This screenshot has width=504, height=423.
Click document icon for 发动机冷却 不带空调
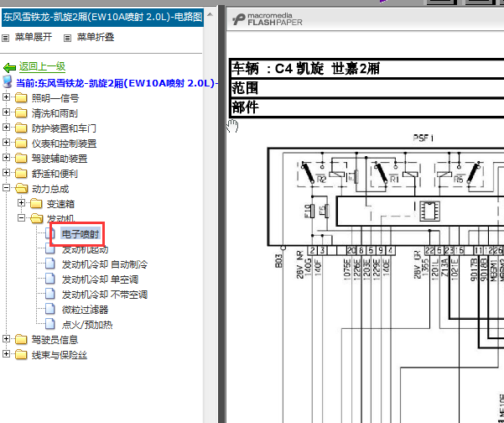[49, 294]
